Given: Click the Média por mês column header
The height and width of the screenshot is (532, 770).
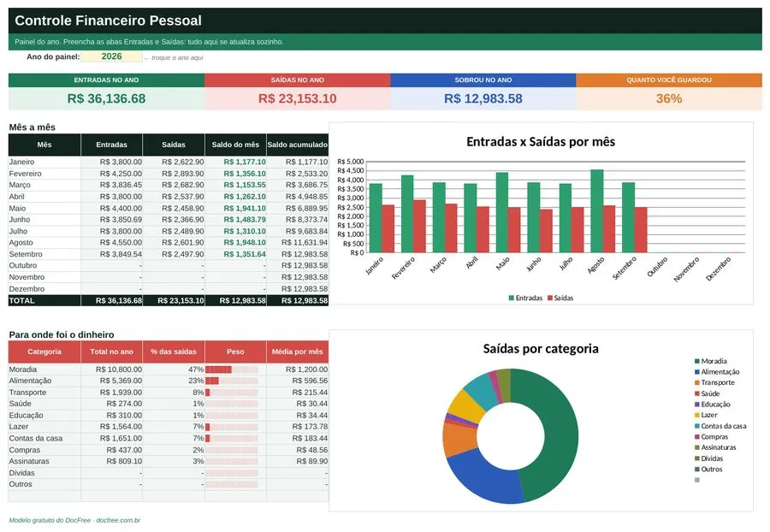Looking at the screenshot, I should pyautogui.click(x=297, y=352).
